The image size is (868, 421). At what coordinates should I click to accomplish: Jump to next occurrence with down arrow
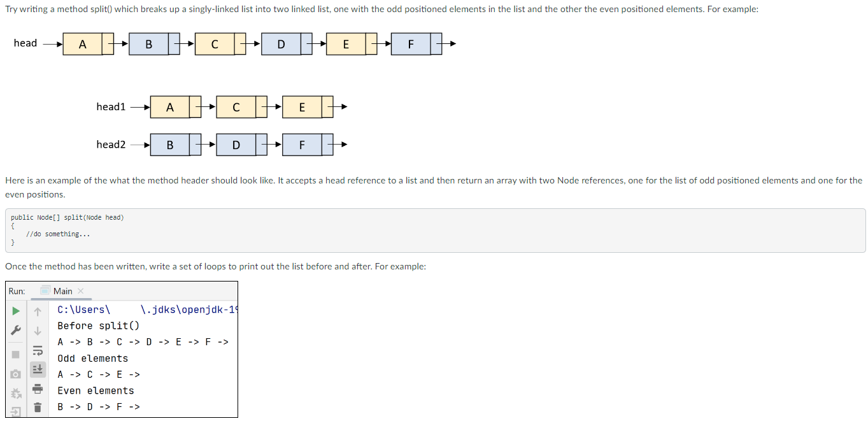point(38,331)
